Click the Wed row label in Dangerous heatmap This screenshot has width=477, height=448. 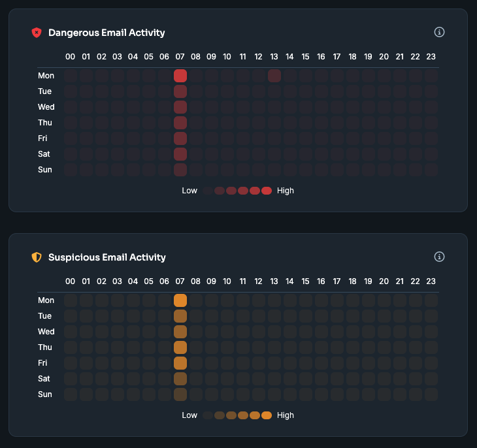click(x=46, y=107)
